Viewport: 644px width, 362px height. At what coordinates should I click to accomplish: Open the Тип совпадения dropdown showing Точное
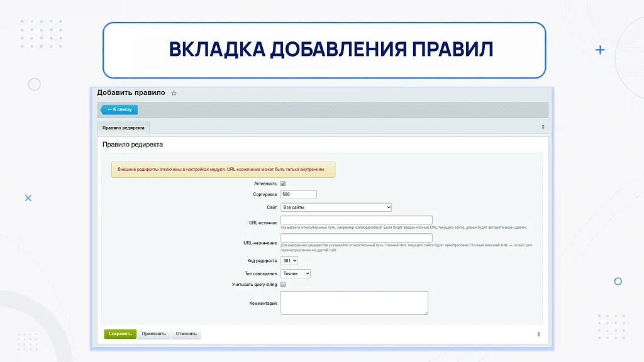click(x=296, y=274)
